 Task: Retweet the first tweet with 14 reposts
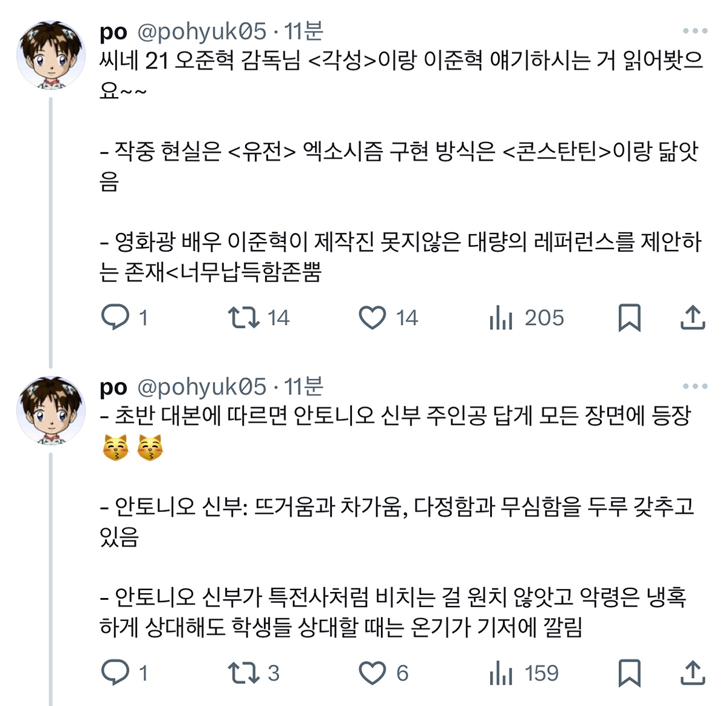point(244,317)
